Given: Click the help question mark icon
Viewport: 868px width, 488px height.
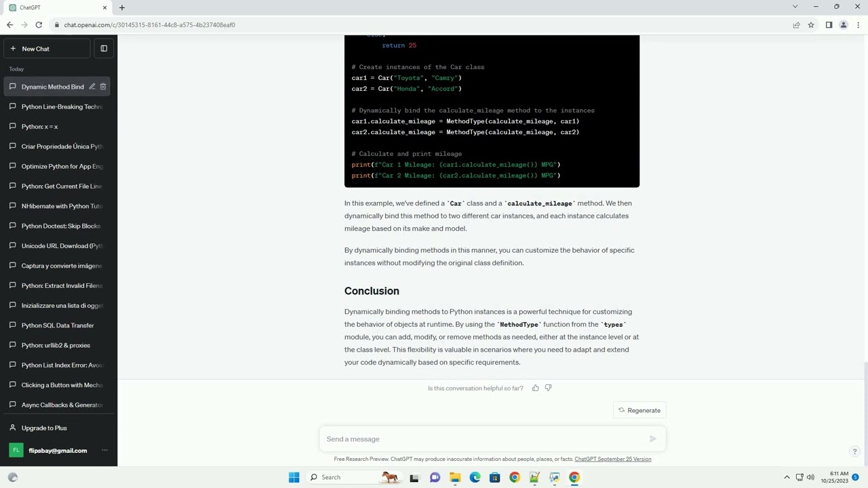Looking at the screenshot, I should tap(854, 451).
